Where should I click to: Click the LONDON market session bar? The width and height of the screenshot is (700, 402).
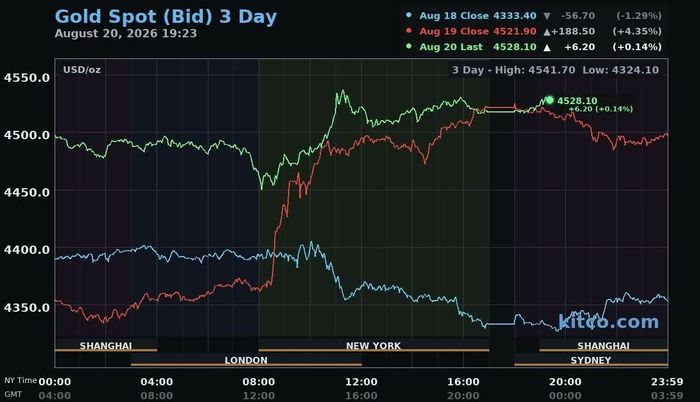[x=246, y=360]
